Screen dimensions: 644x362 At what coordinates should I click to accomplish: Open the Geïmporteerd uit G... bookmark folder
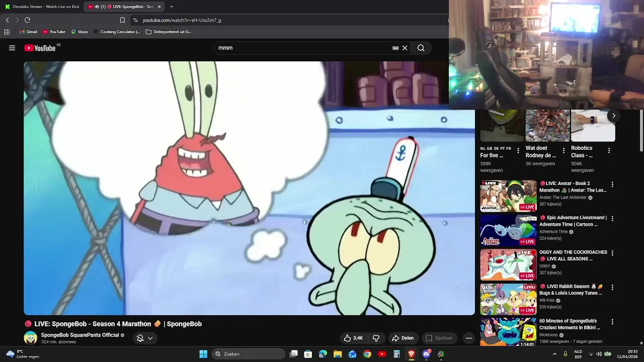coord(169,32)
